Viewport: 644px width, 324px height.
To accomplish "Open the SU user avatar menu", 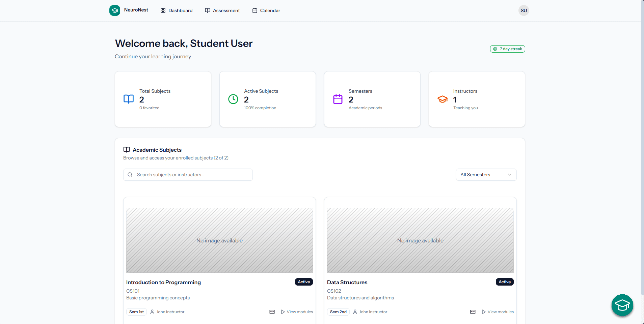I will click(524, 10).
